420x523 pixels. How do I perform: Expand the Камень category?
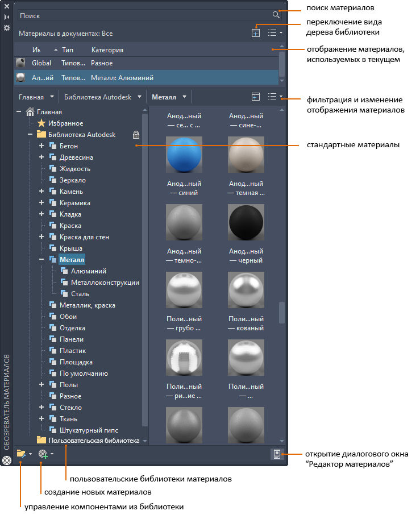(x=41, y=191)
